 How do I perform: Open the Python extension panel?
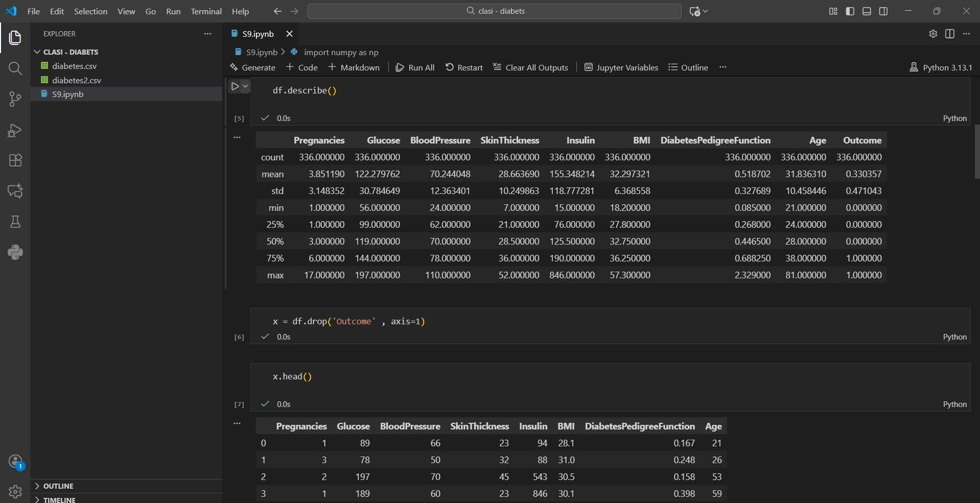(15, 252)
